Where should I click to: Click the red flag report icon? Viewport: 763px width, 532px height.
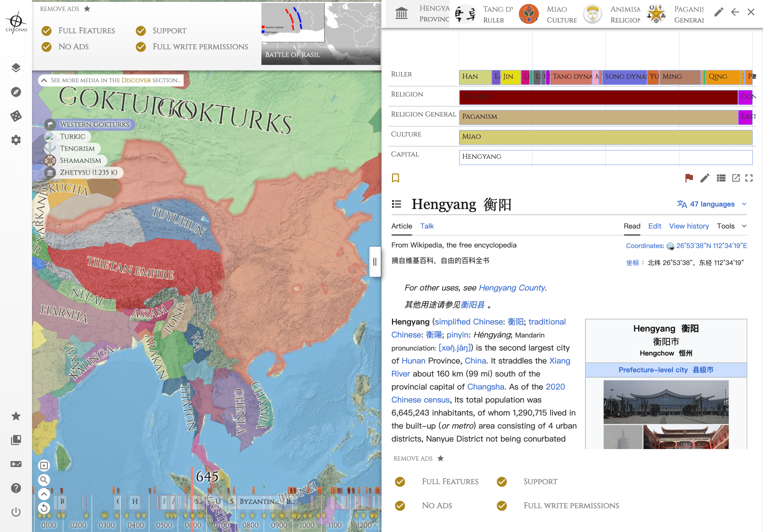689,178
